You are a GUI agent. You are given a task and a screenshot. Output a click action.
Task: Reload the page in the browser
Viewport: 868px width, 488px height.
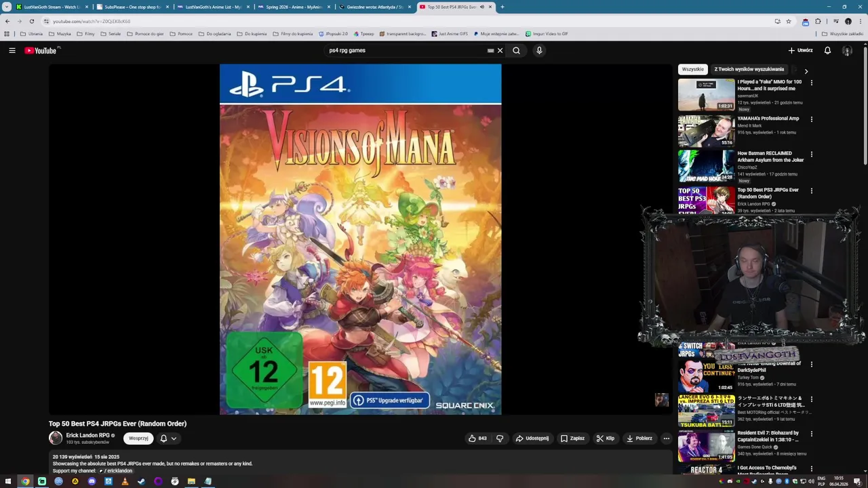click(x=31, y=21)
